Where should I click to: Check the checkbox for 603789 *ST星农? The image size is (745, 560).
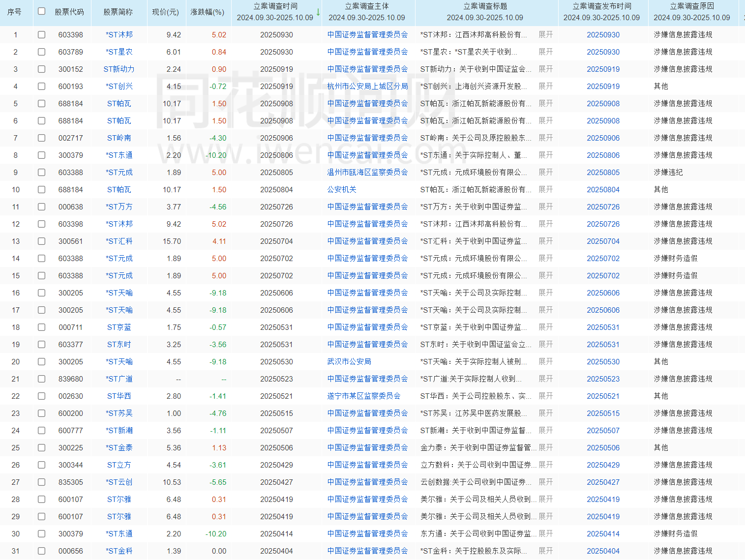pos(41,52)
